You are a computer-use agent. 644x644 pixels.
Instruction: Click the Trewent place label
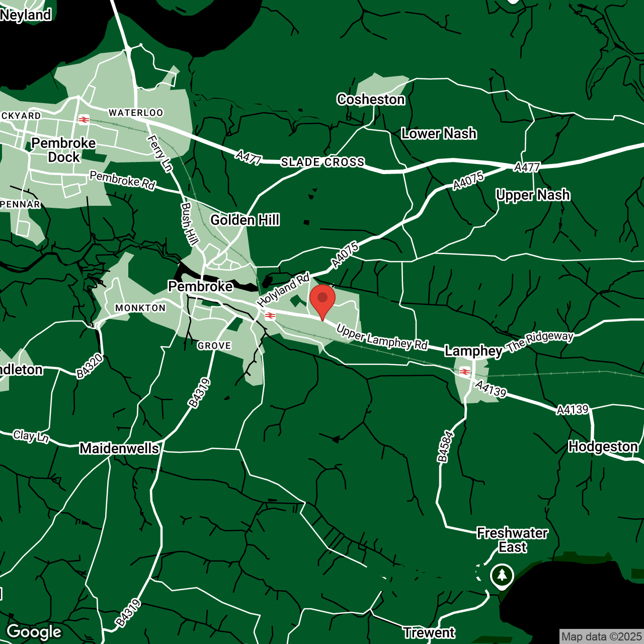(x=429, y=632)
